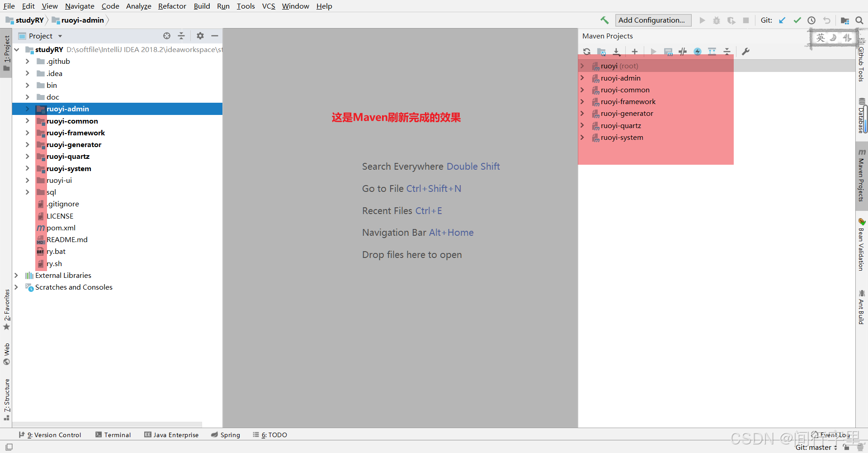868x453 pixels.
Task: Expand External Libraries node
Action: tap(17, 276)
